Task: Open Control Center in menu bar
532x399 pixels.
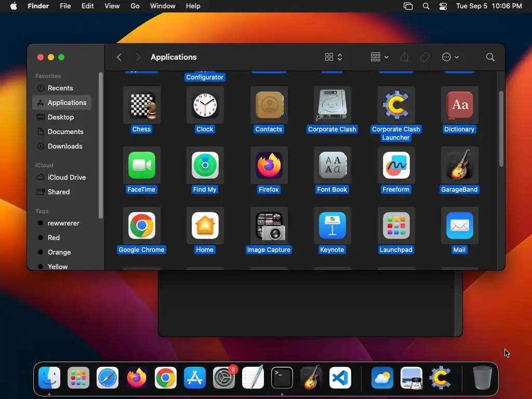Action: click(x=443, y=6)
